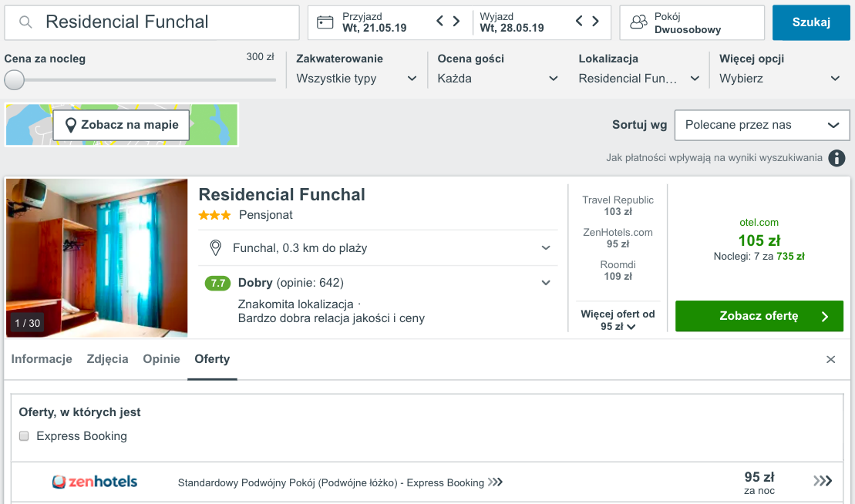This screenshot has width=855, height=504.
Task: Enable the Express Booking checkbox
Action: tap(24, 436)
